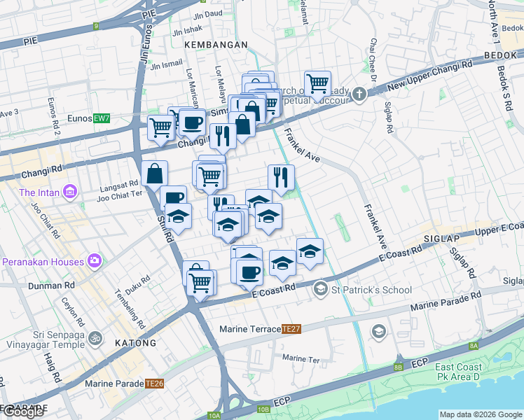Select the KATONG district label
Screen dimensions: 524x420
click(136, 343)
